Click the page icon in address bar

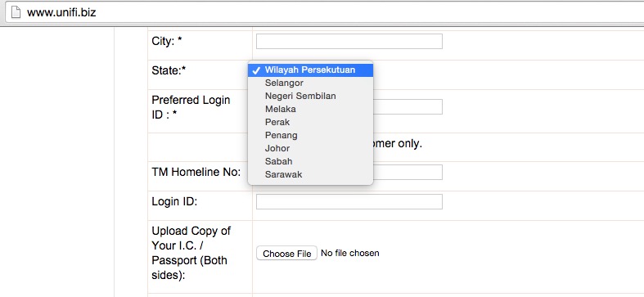tap(16, 12)
